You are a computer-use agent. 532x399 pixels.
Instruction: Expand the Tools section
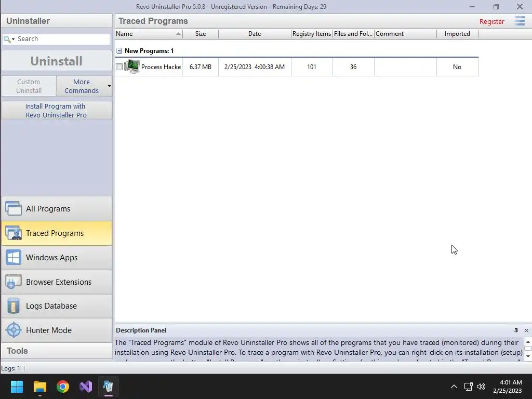click(x=56, y=351)
